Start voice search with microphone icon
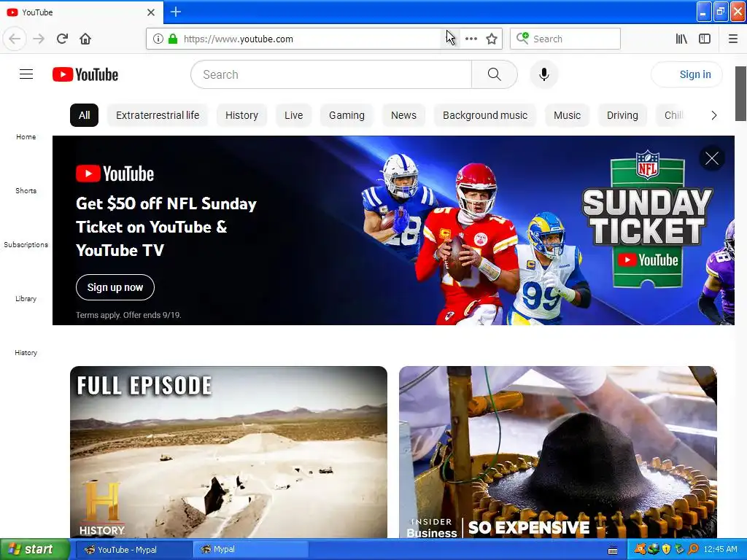Image resolution: width=747 pixels, height=560 pixels. (544, 74)
